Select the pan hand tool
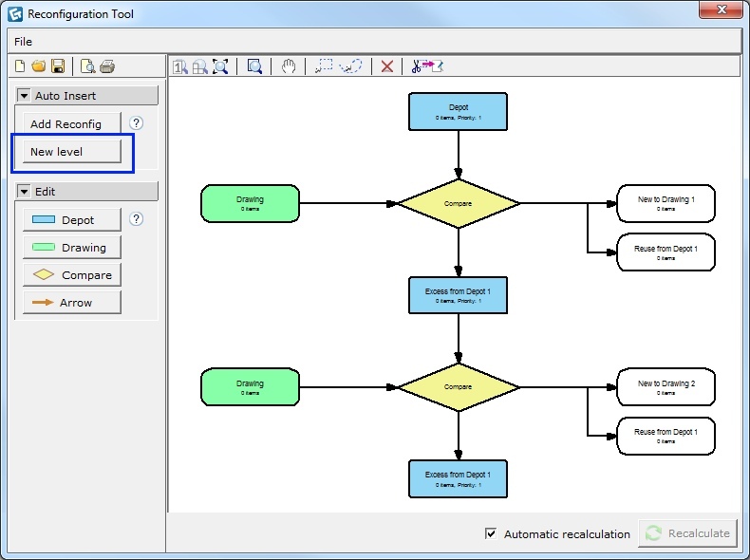 tap(289, 66)
